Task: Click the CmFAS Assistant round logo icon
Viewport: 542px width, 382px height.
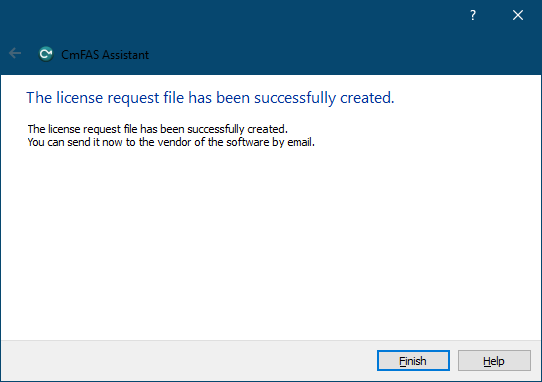Action: [x=46, y=54]
